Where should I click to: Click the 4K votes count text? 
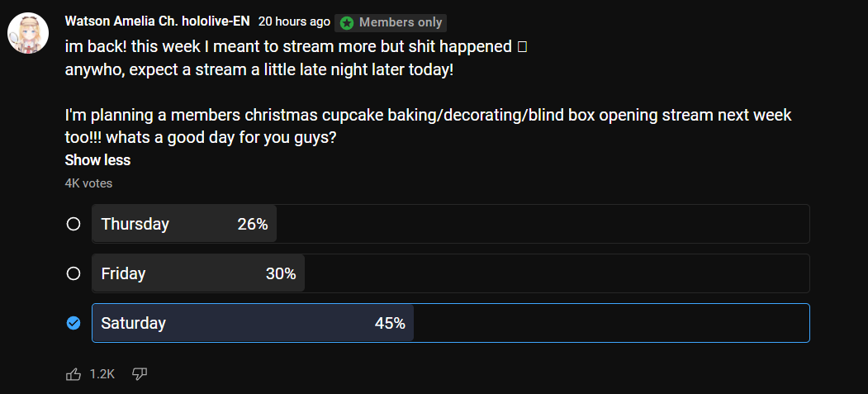(88, 183)
